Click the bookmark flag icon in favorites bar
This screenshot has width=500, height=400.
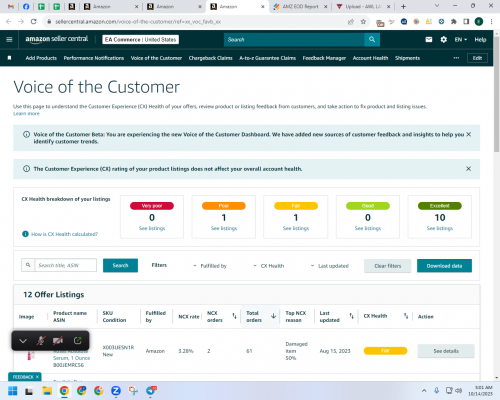pyautogui.click(x=9, y=58)
